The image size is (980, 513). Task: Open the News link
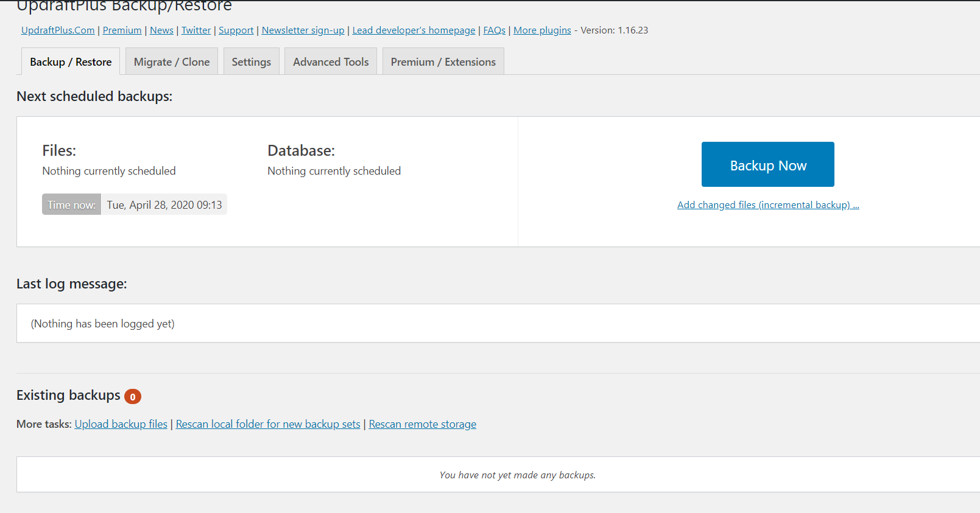(161, 30)
